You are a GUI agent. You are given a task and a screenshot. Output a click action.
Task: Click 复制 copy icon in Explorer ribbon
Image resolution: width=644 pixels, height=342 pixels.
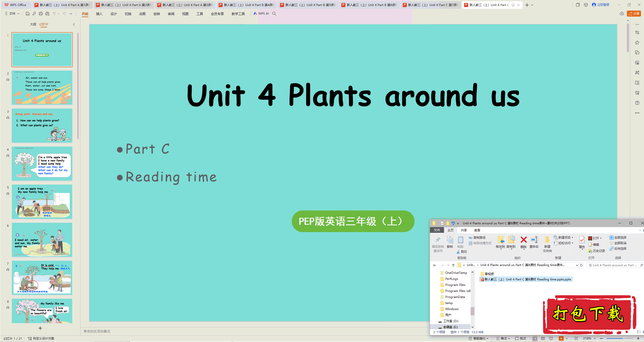pos(450,242)
